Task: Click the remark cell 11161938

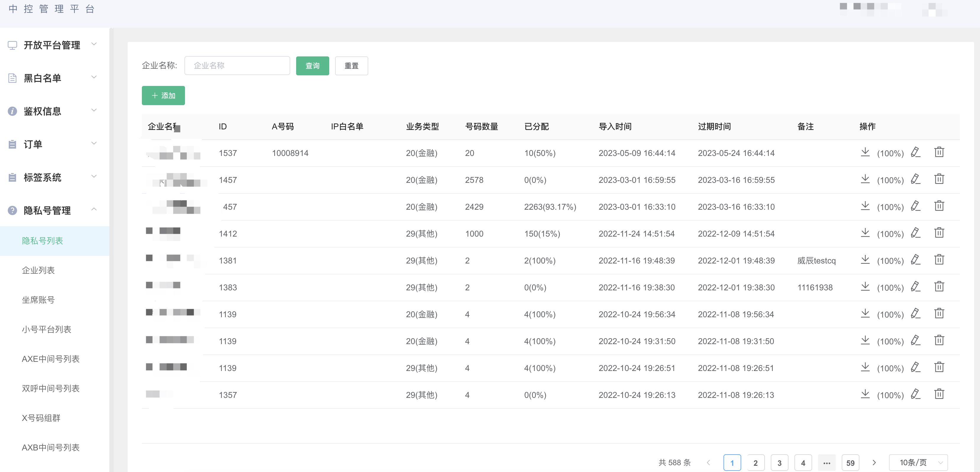Action: (815, 287)
